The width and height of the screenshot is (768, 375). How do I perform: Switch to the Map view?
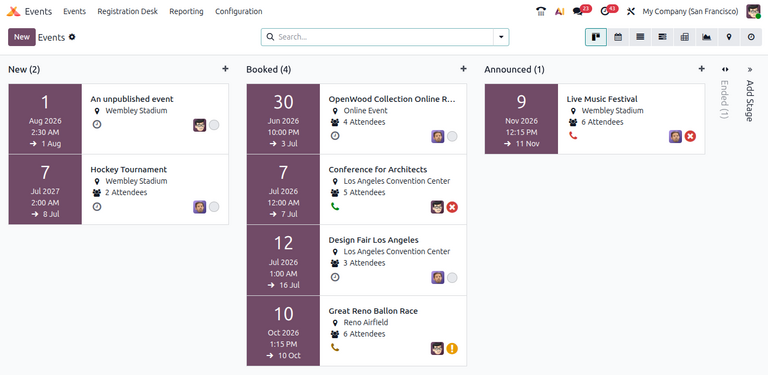pyautogui.click(x=729, y=37)
